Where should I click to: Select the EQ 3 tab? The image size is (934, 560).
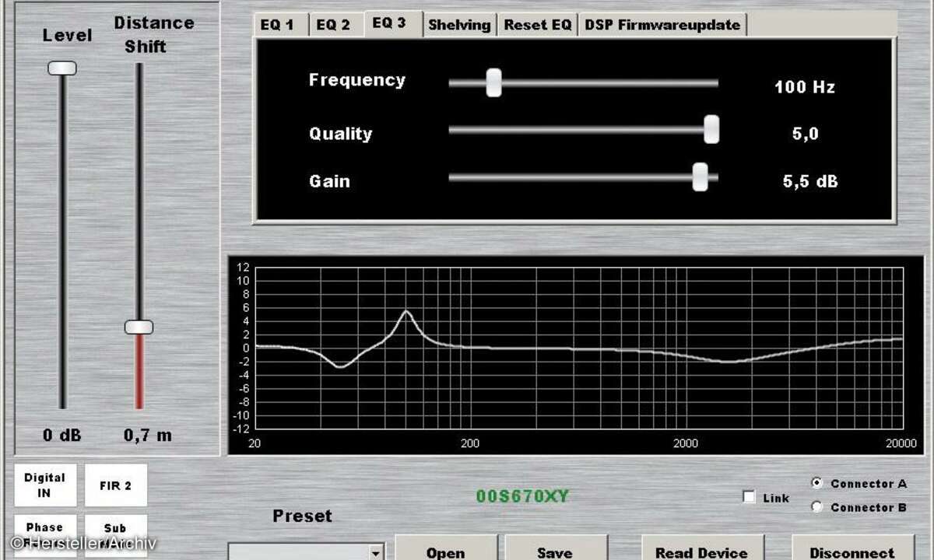point(393,23)
